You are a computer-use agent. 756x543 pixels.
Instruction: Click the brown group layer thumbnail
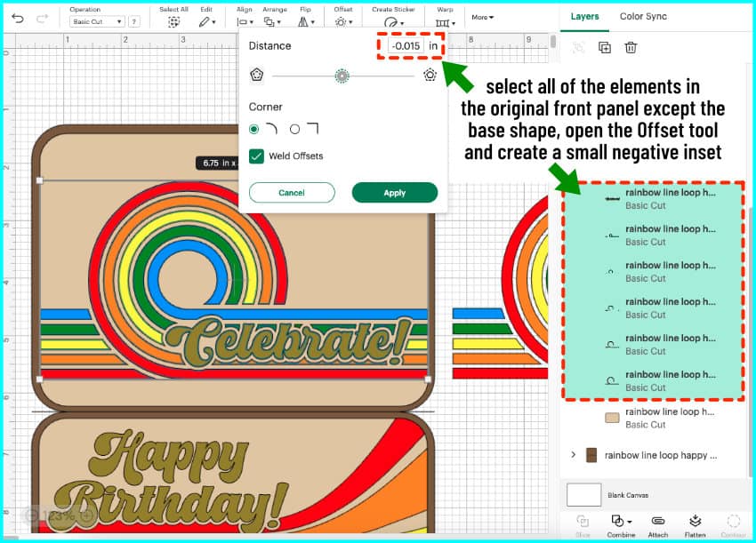pyautogui.click(x=591, y=455)
